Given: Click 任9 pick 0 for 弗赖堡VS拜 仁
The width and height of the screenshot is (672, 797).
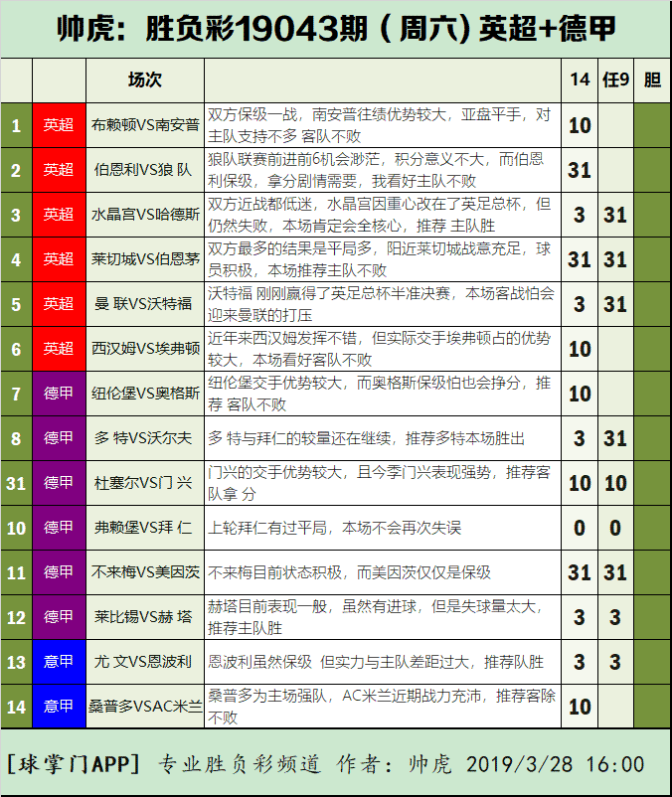Looking at the screenshot, I should pyautogui.click(x=615, y=528).
